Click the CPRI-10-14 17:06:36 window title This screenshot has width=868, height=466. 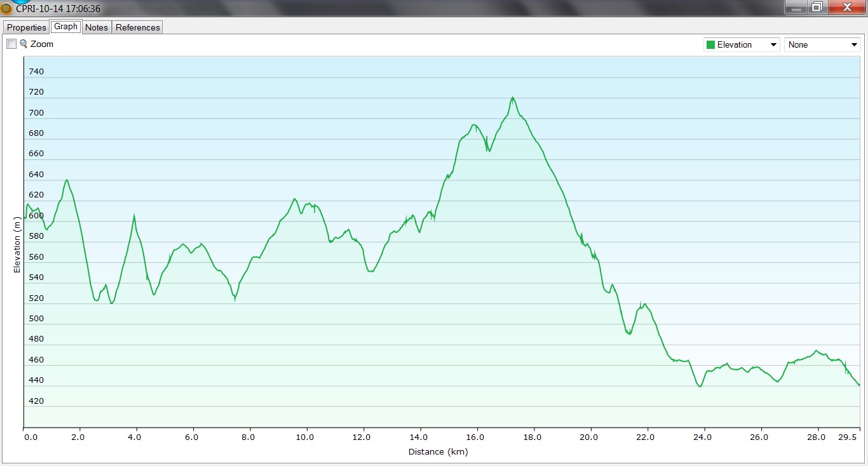[58, 9]
